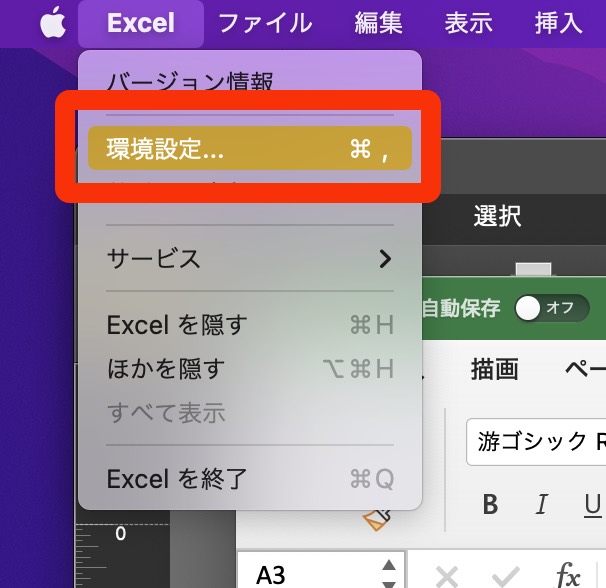606x588 pixels.
Task: Click the format painter brush icon
Action: point(376,520)
